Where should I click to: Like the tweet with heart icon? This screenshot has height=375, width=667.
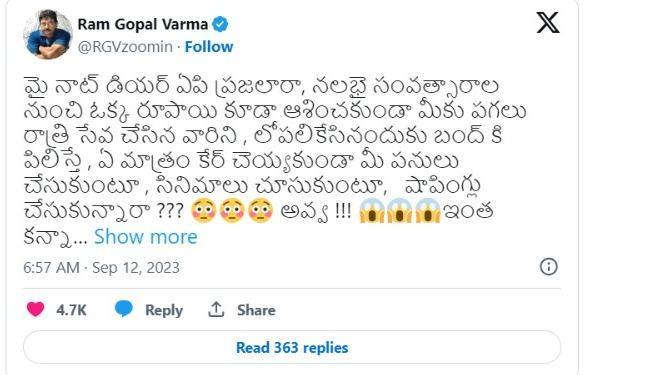[x=35, y=309]
